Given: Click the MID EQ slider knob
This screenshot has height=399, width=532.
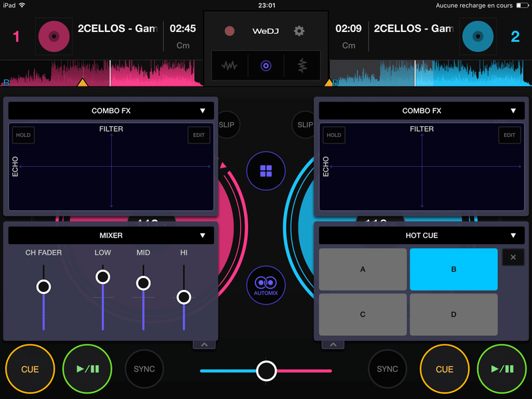Looking at the screenshot, I should [143, 283].
